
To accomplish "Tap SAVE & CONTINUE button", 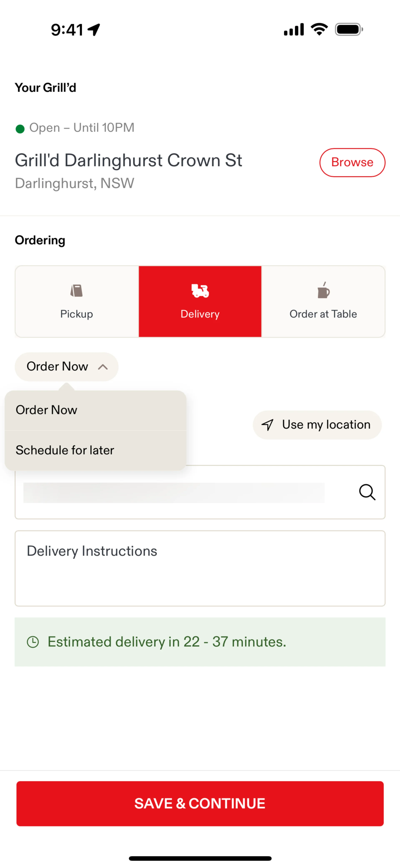I will point(200,803).
